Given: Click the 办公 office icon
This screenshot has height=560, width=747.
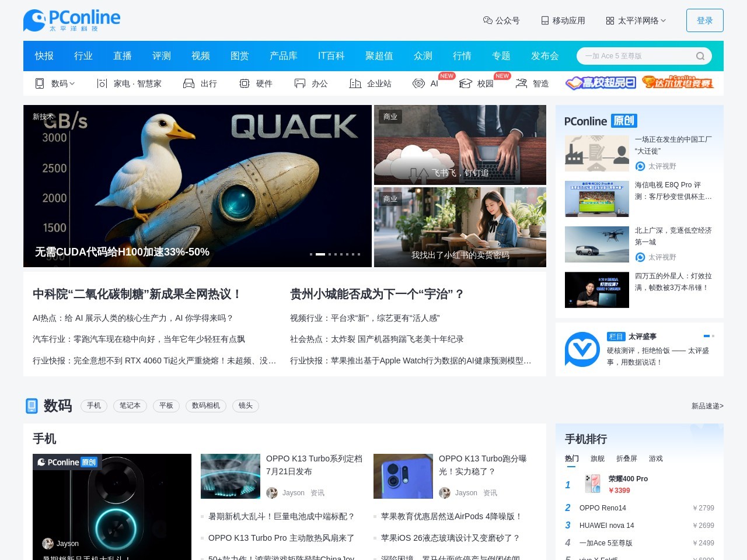Looking at the screenshot, I should [x=300, y=83].
